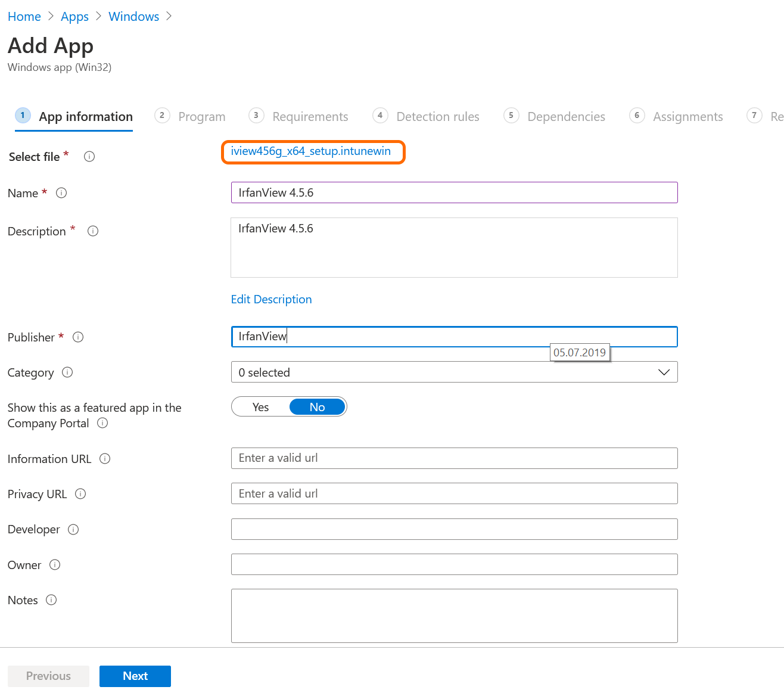Screen dimensions: 784x696
Task: Navigate to Apps in the breadcrumb
Action: point(74,17)
